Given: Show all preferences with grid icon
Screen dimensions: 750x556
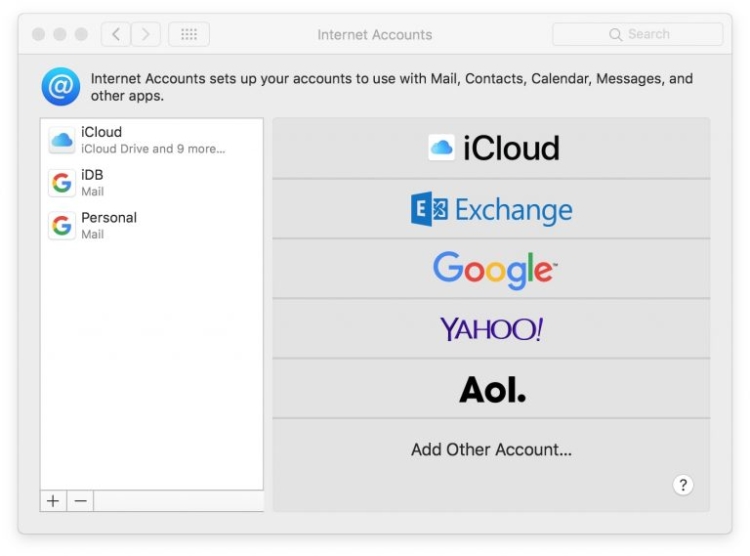Looking at the screenshot, I should point(188,34).
